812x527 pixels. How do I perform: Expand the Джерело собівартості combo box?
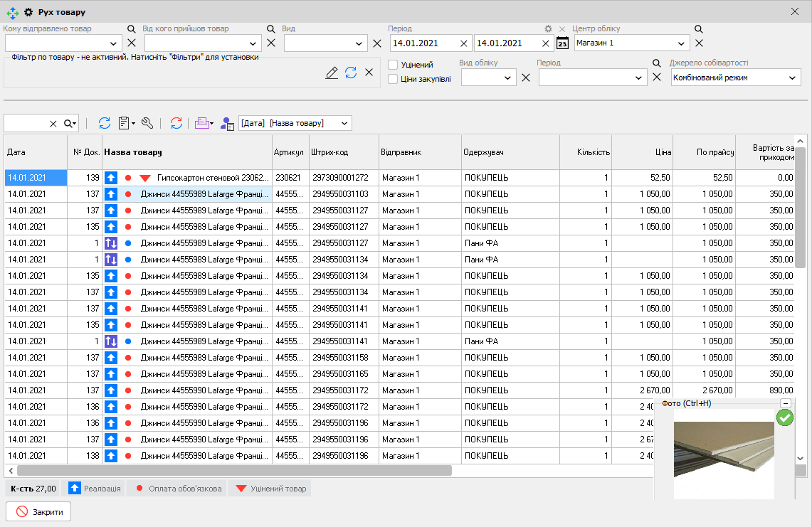coord(793,78)
